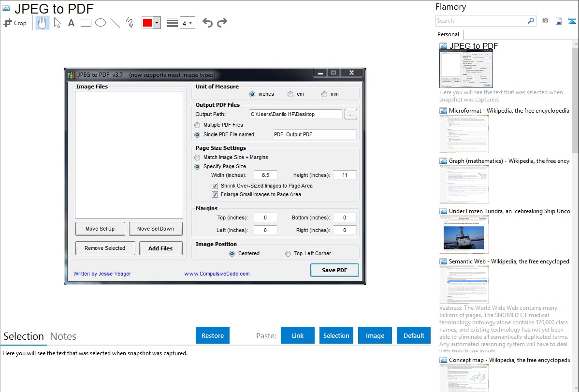Pick the text annotation tool (A)
This screenshot has height=392, width=579.
click(71, 23)
